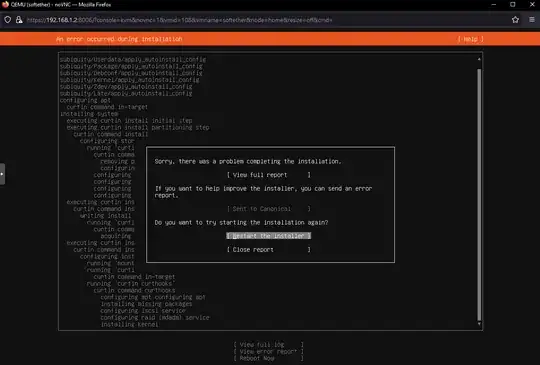540x365 pixels.
Task: Expand the noVNC control bar side handle
Action: point(2,174)
